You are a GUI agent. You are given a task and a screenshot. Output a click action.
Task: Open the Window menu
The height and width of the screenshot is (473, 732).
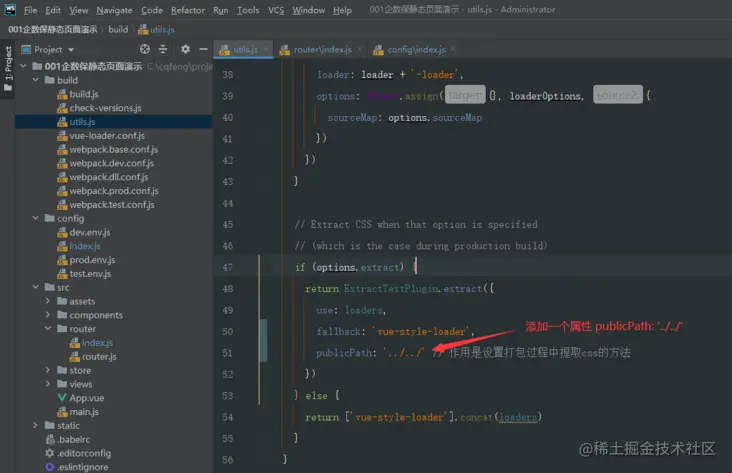(309, 10)
